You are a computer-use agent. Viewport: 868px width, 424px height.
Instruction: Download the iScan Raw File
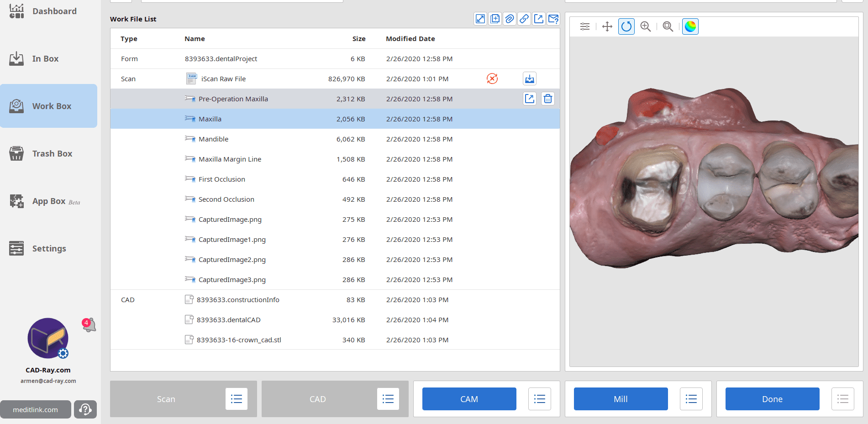530,79
